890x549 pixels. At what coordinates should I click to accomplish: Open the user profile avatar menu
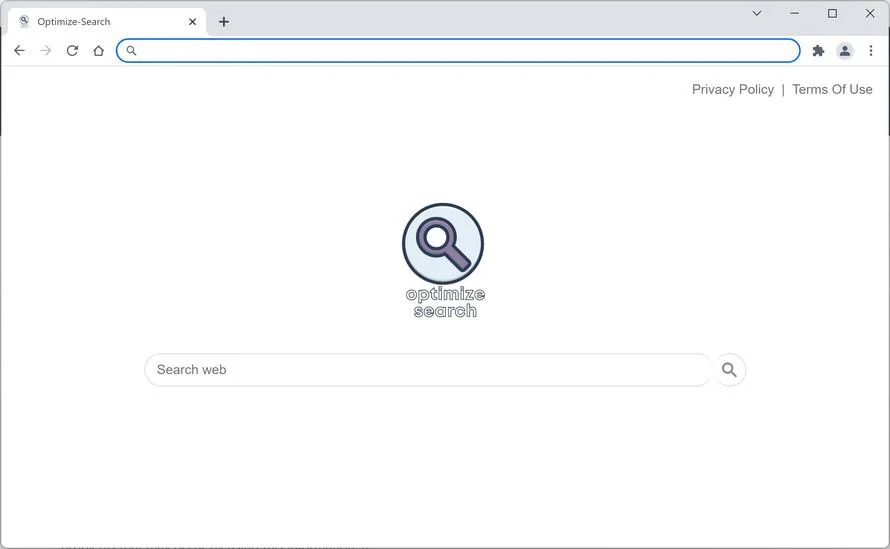click(845, 51)
